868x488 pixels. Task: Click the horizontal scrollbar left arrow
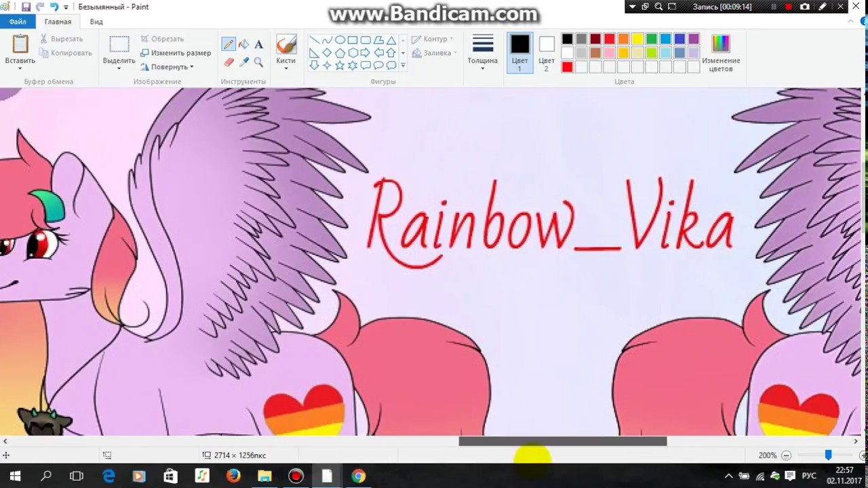pos(5,441)
